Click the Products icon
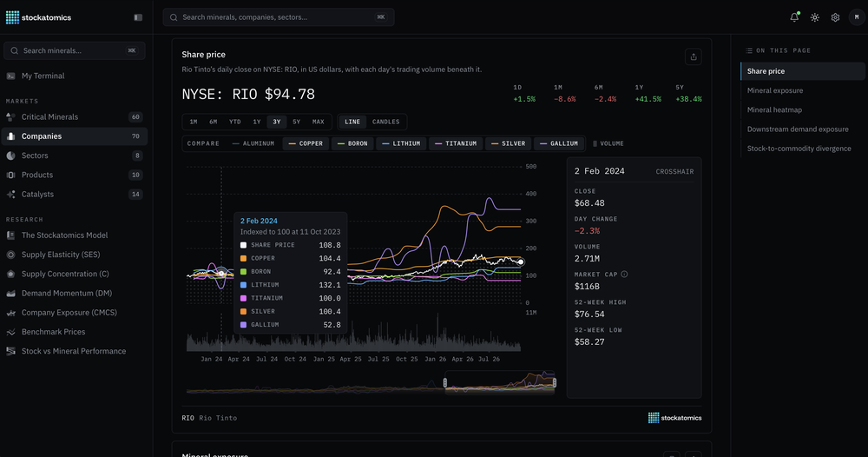Viewport: 868px width, 457px height. [10, 175]
